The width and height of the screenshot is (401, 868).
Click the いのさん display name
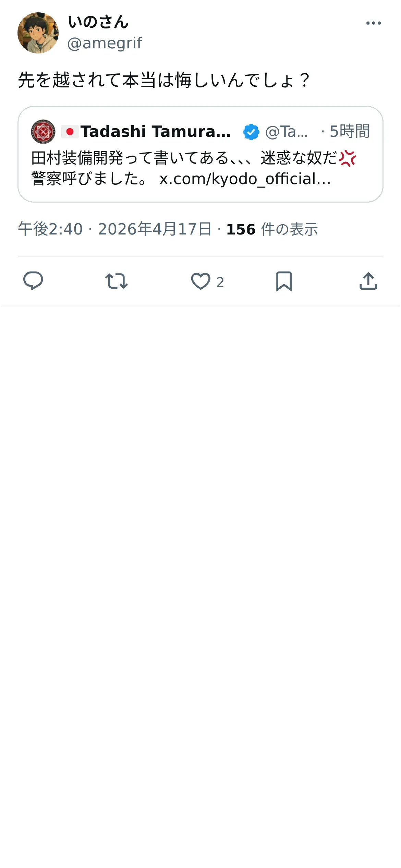pyautogui.click(x=98, y=22)
